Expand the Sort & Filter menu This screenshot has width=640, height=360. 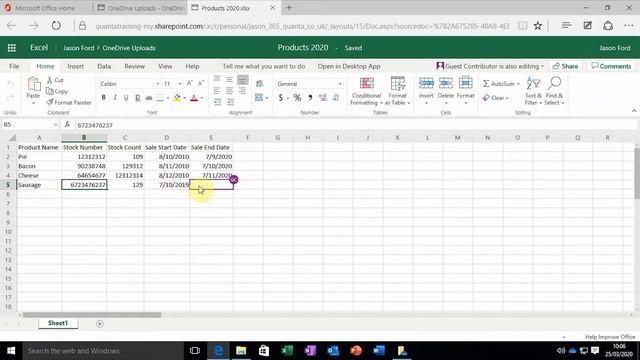point(533,91)
